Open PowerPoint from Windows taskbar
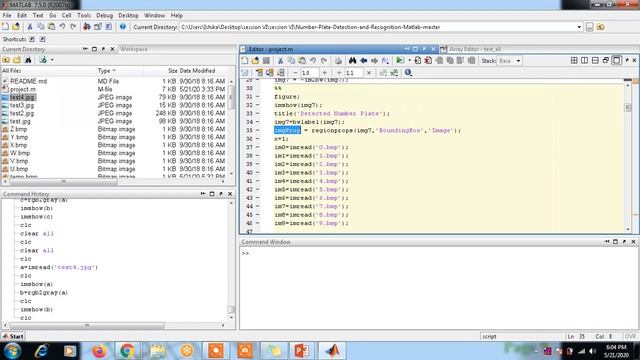The height and width of the screenshot is (360, 640). (x=302, y=351)
